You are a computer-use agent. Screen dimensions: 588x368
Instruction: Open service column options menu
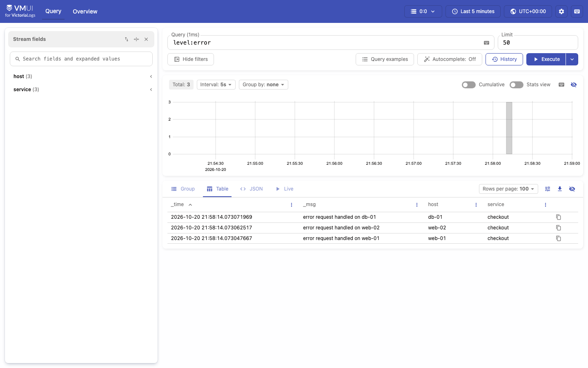point(546,205)
